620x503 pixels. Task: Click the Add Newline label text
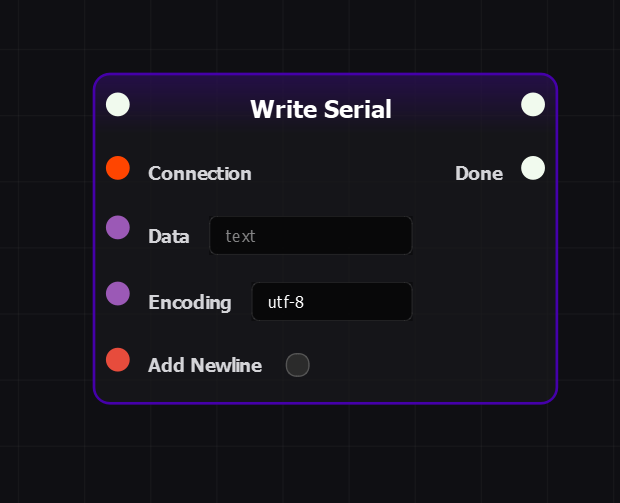(205, 365)
